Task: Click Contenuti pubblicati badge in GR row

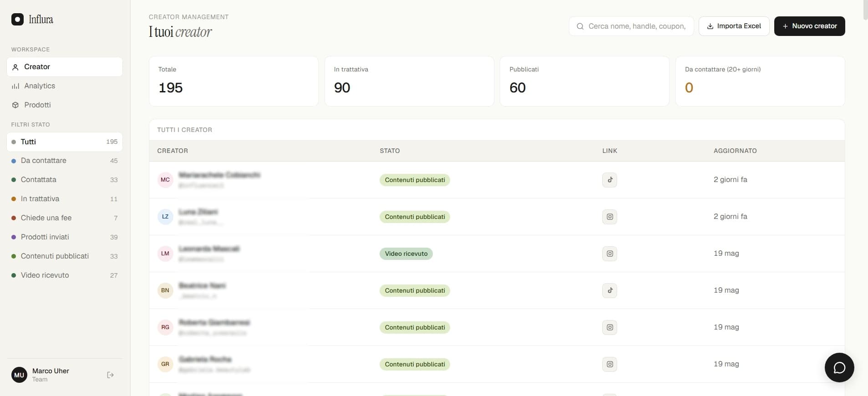Action: point(415,364)
